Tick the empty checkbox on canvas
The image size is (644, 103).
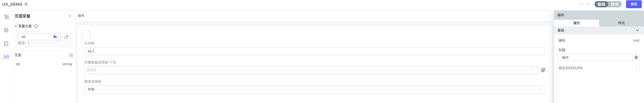click(86, 34)
